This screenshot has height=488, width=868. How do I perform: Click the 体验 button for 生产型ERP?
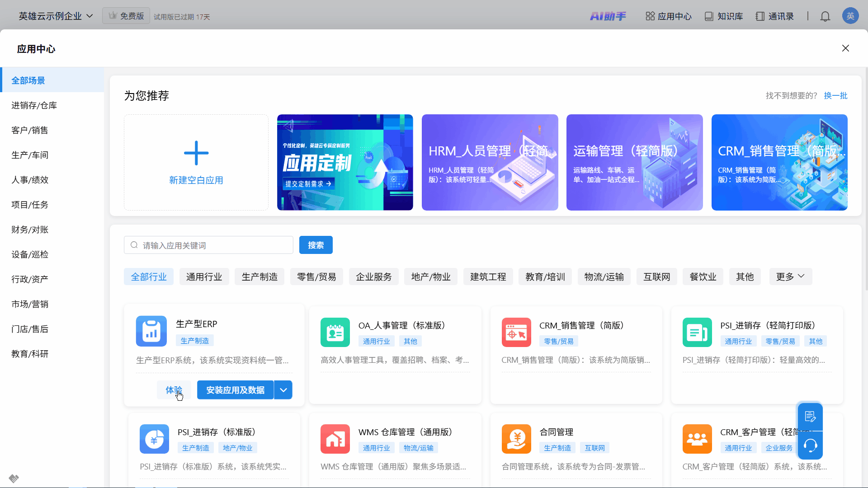click(x=174, y=390)
